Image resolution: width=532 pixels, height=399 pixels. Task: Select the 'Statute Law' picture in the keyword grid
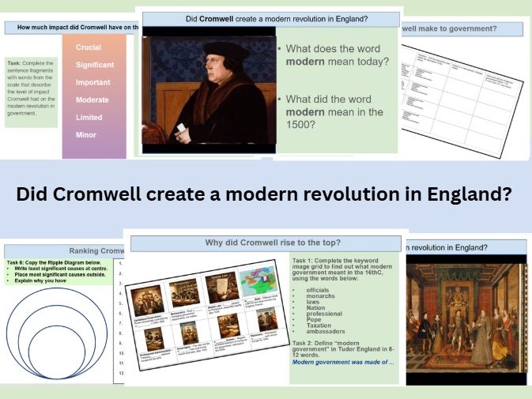click(x=222, y=288)
